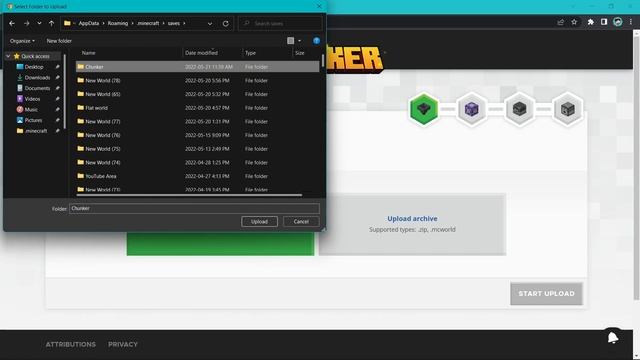Screen dimensions: 640x360
Task: Select the New World (75) folder
Action: tap(198, 149)
